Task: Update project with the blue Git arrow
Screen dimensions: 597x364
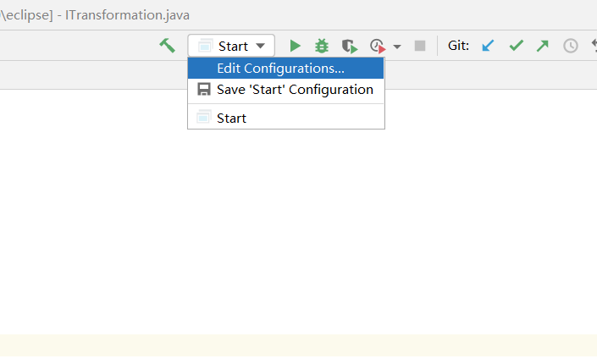Action: (x=488, y=46)
